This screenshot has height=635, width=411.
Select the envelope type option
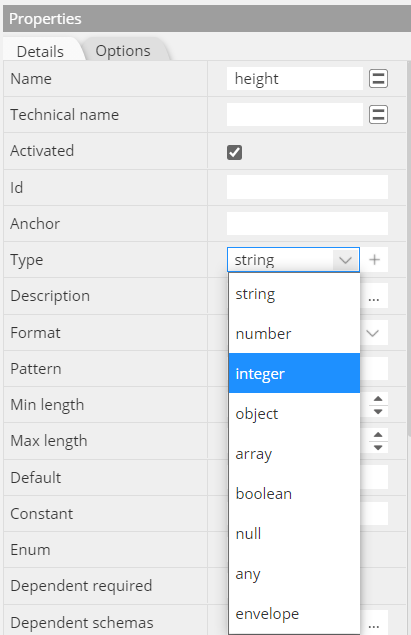pos(294,614)
